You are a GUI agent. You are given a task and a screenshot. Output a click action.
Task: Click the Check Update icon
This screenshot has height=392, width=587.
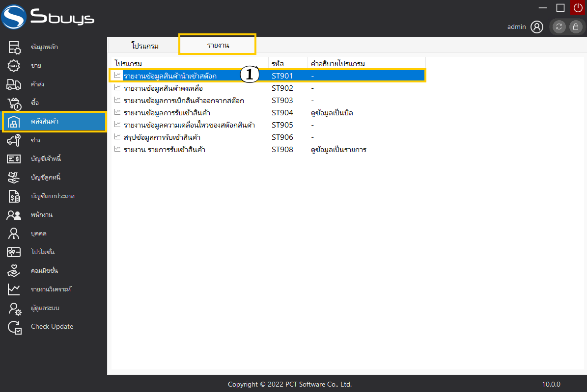point(15,327)
